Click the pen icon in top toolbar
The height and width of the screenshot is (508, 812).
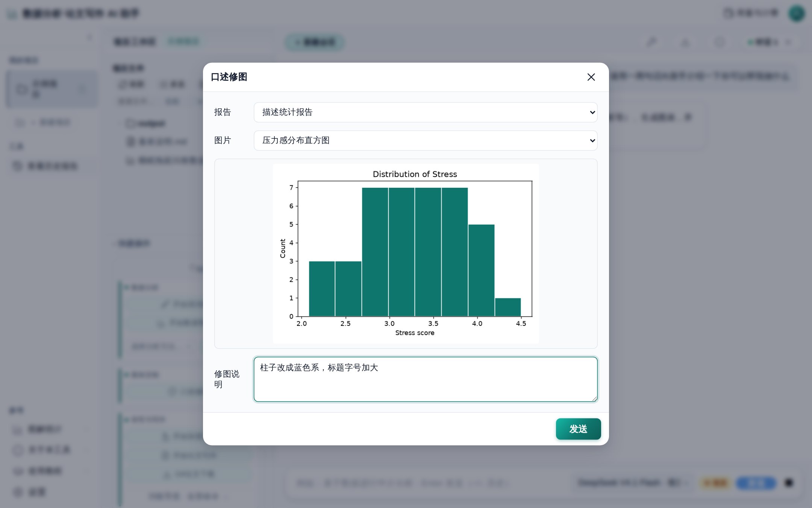click(652, 42)
